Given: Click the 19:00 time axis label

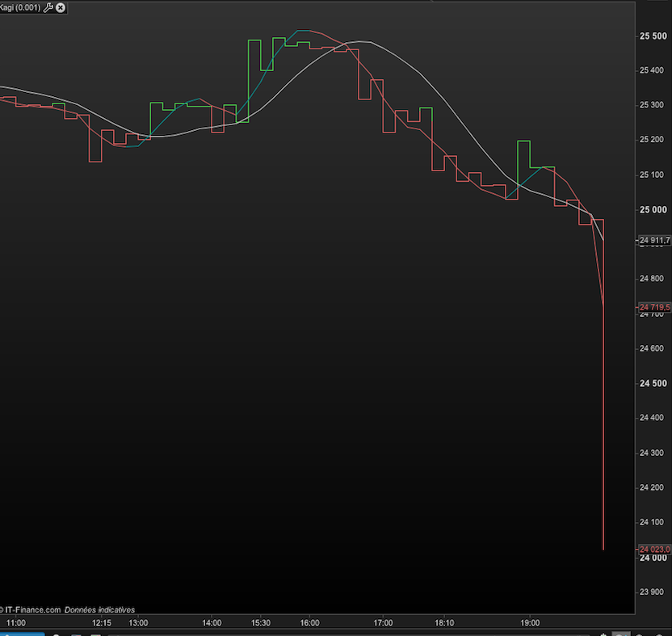Looking at the screenshot, I should (x=530, y=623).
